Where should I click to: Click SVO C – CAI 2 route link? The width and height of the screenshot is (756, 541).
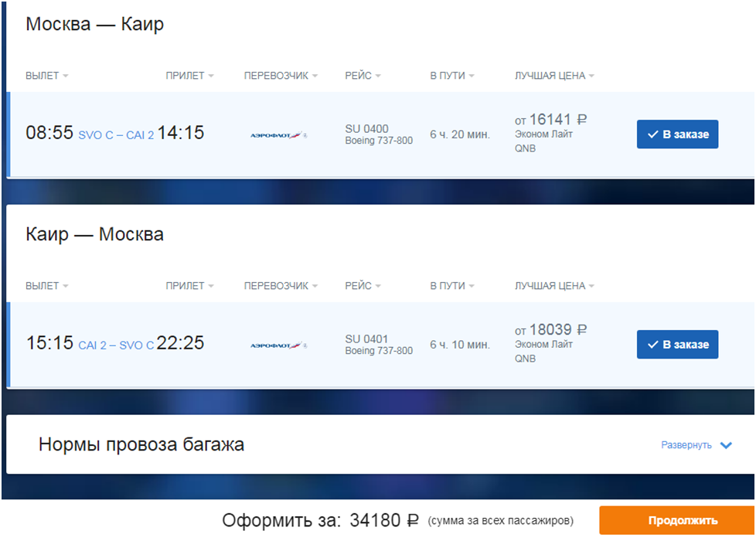tap(116, 135)
